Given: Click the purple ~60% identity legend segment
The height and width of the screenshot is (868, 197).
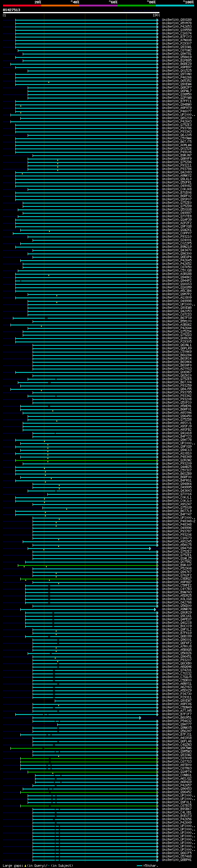Looking at the screenshot, I should (x=98, y=6).
